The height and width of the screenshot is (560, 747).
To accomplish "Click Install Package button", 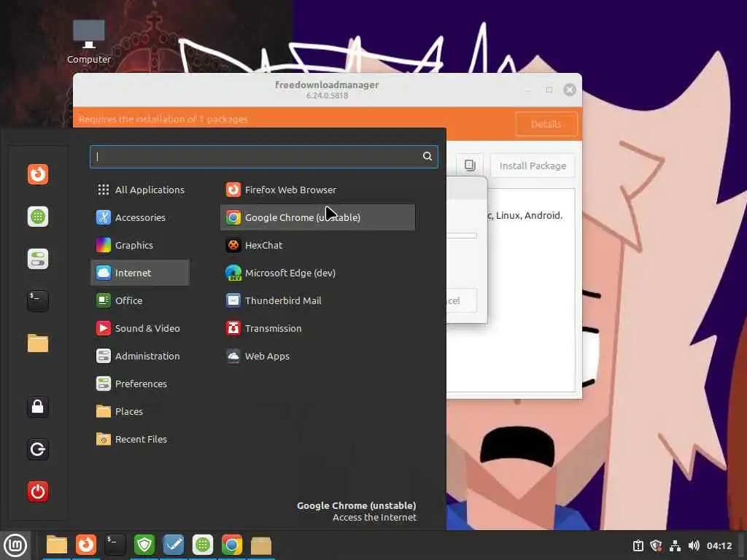I will pyautogui.click(x=533, y=166).
